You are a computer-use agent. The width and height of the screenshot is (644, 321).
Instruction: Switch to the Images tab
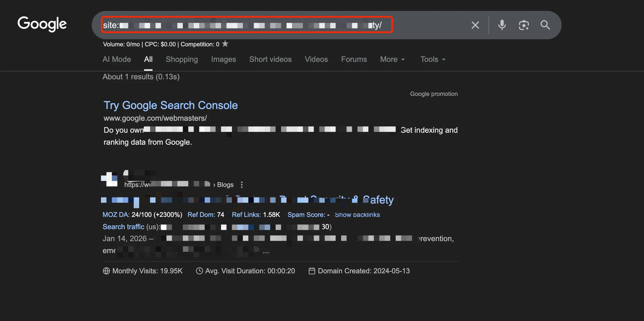tap(223, 59)
